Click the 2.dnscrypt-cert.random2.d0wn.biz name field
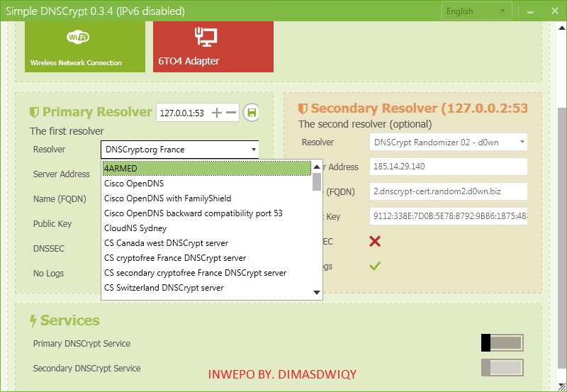This screenshot has height=392, width=567. [449, 191]
